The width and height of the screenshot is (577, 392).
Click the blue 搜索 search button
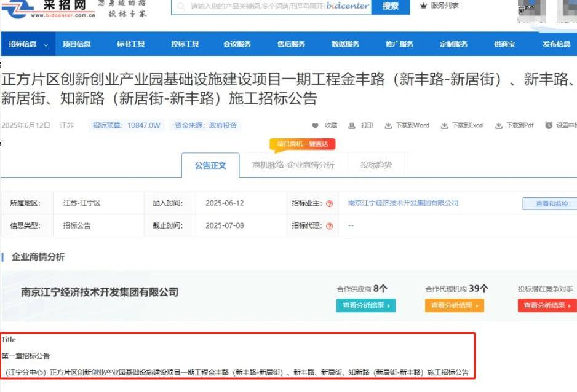(x=391, y=7)
